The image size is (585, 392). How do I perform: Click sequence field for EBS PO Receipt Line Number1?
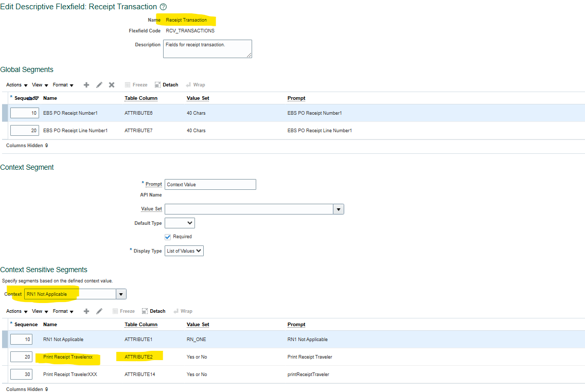[x=25, y=131]
